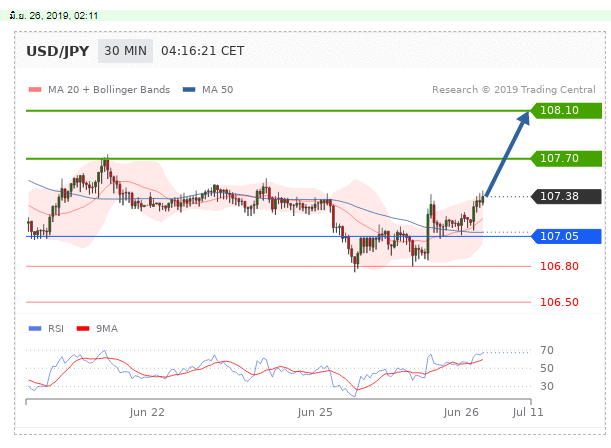Image resolution: width=611 pixels, height=448 pixels.
Task: Click the Jun 22 date label
Action: pyautogui.click(x=147, y=412)
